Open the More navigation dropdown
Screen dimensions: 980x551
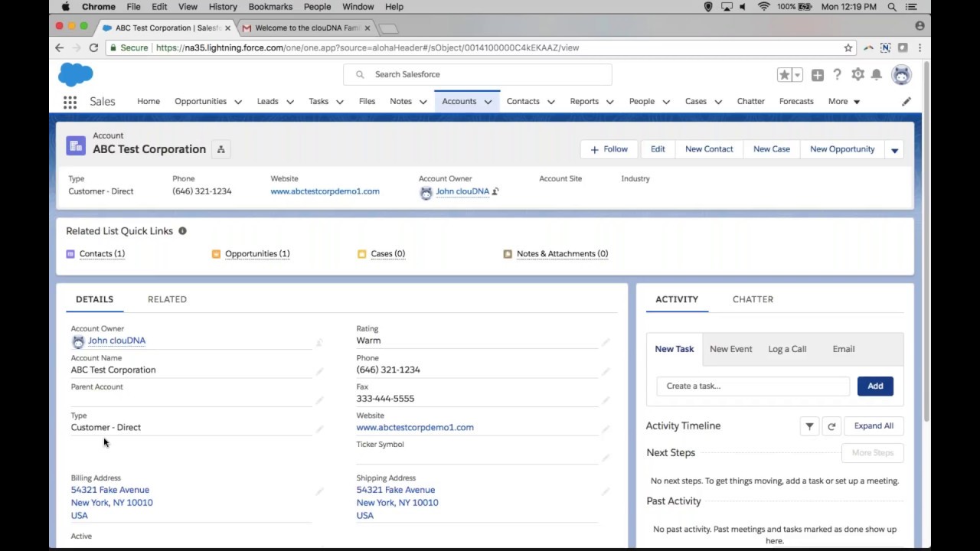tap(844, 101)
